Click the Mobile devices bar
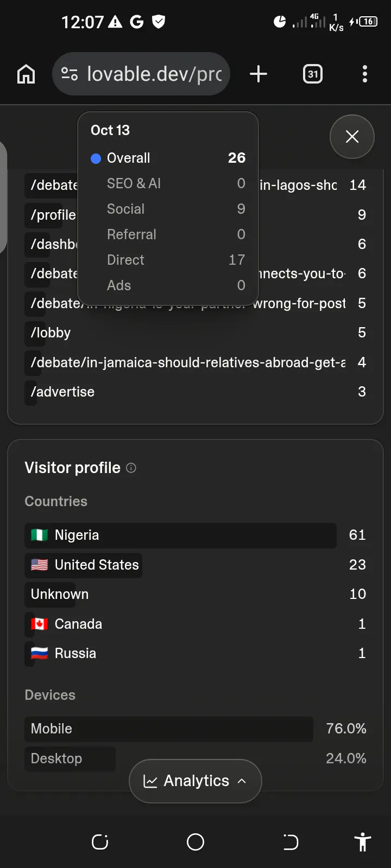The height and width of the screenshot is (868, 391). pyautogui.click(x=169, y=729)
